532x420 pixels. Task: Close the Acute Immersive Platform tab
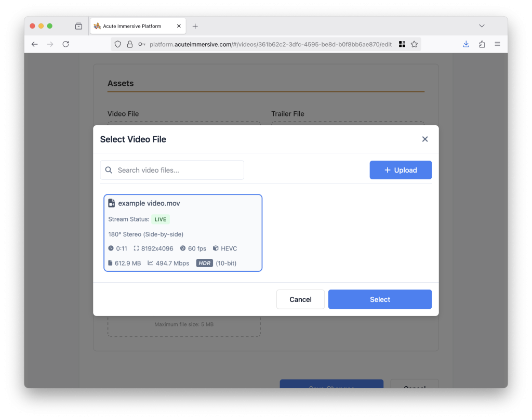(179, 26)
